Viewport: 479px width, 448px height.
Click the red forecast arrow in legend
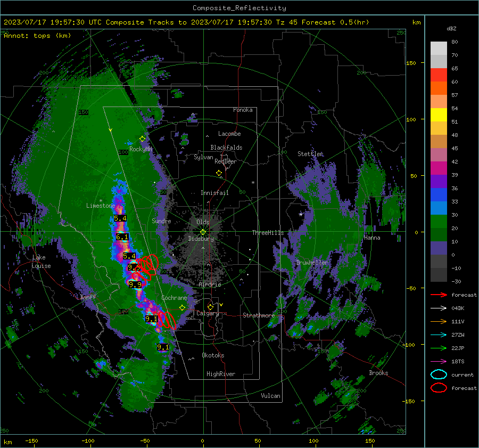tap(439, 295)
